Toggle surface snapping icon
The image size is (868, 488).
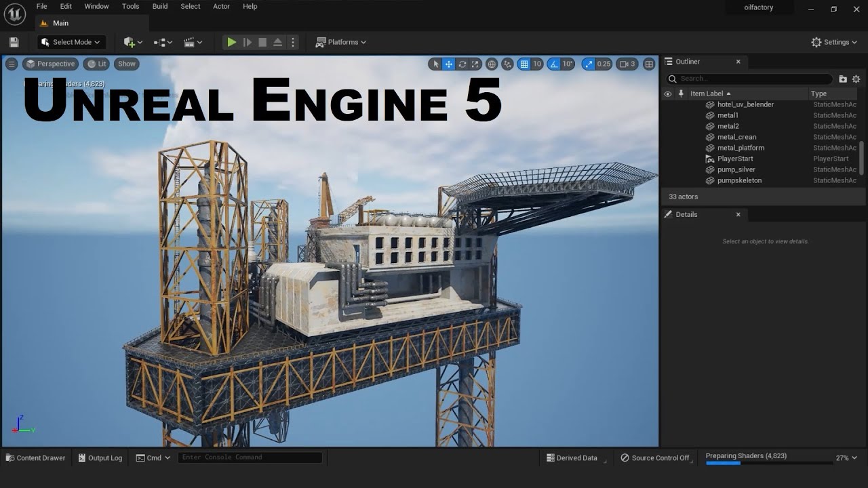point(507,64)
